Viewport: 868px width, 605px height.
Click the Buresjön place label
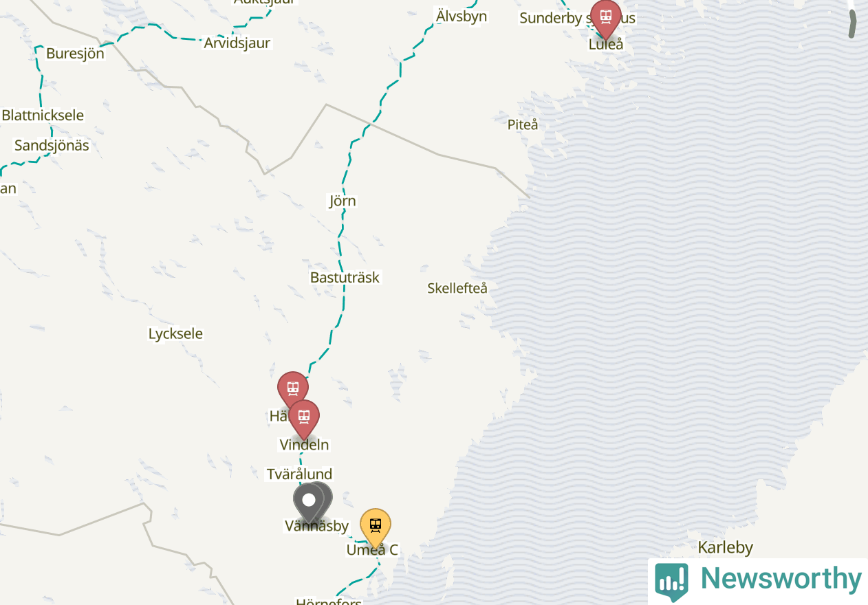pos(75,53)
